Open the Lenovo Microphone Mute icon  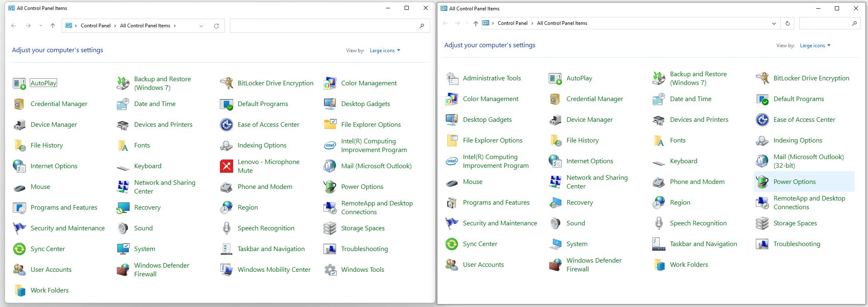227,166
